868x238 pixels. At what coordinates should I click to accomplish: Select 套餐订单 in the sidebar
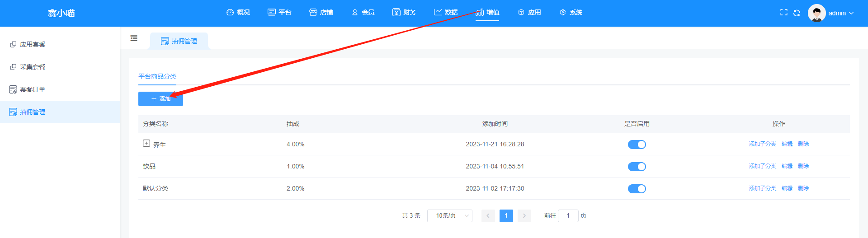[60, 89]
